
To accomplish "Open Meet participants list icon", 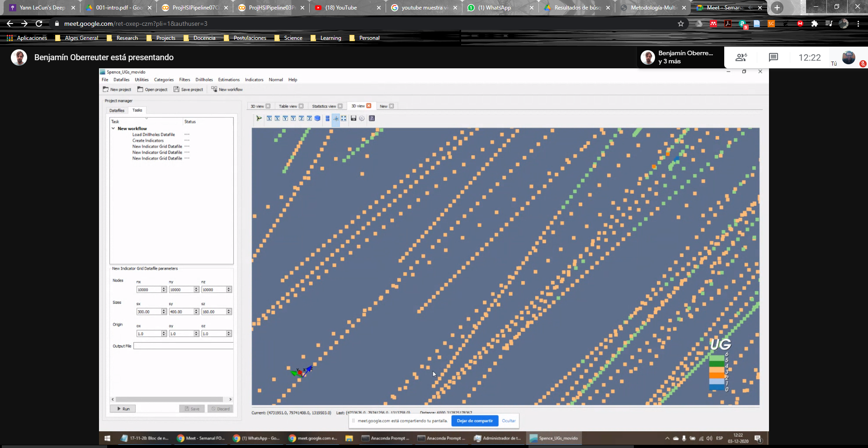I will click(x=741, y=57).
